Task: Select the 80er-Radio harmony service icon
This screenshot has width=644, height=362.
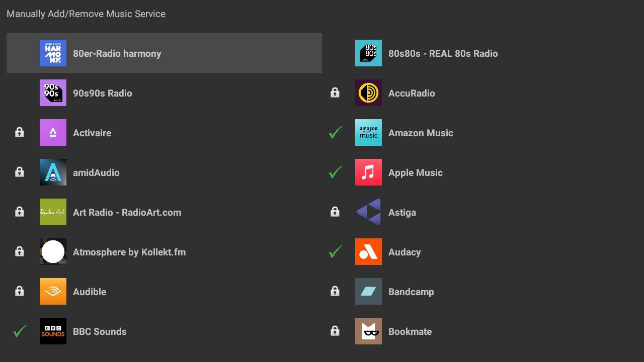Action: (53, 53)
